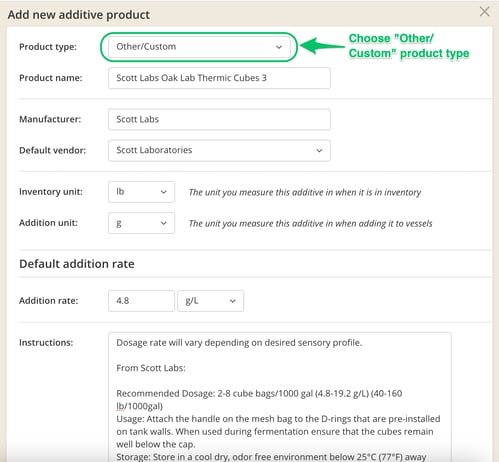This screenshot has width=499, height=462.
Task: Click the Inventory unit label
Action: point(51,192)
